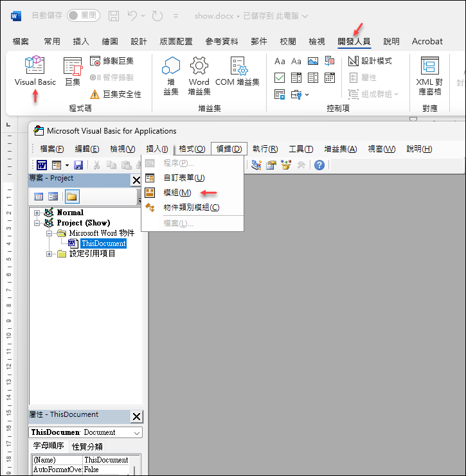Viewport: 466px width, 476px height.
Task: Toggle Folders view in Project panel
Action: click(72, 197)
